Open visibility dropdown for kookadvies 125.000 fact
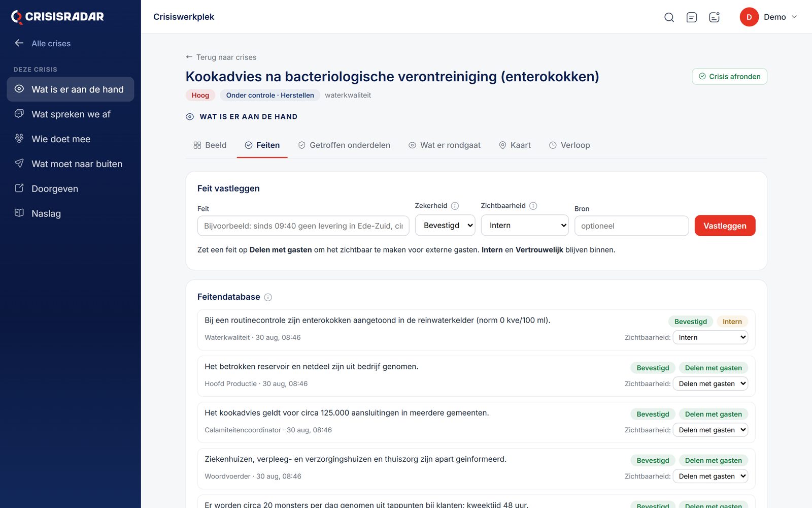Image resolution: width=812 pixels, height=508 pixels. [x=710, y=430]
